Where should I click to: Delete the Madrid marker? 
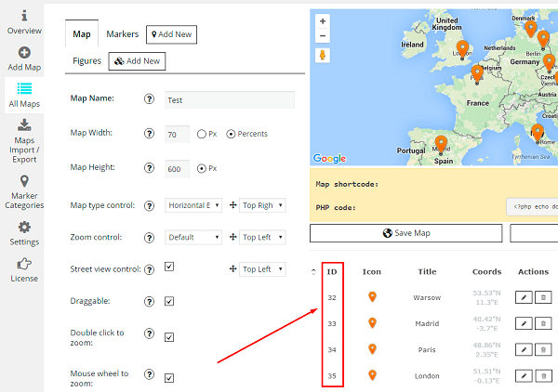543,323
